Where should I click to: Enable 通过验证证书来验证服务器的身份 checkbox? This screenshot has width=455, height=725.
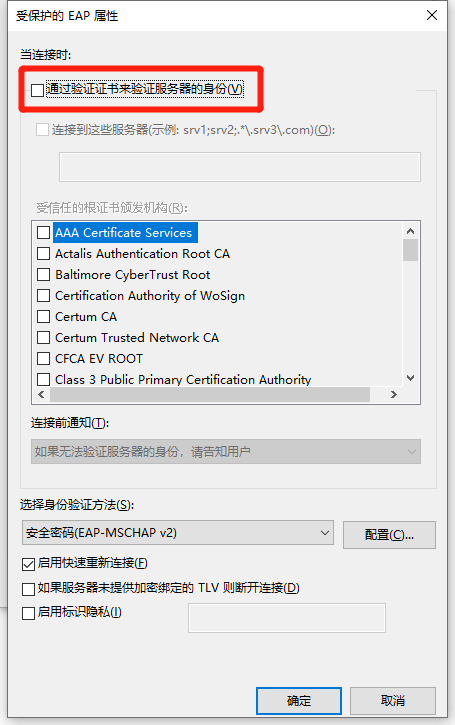click(37, 90)
